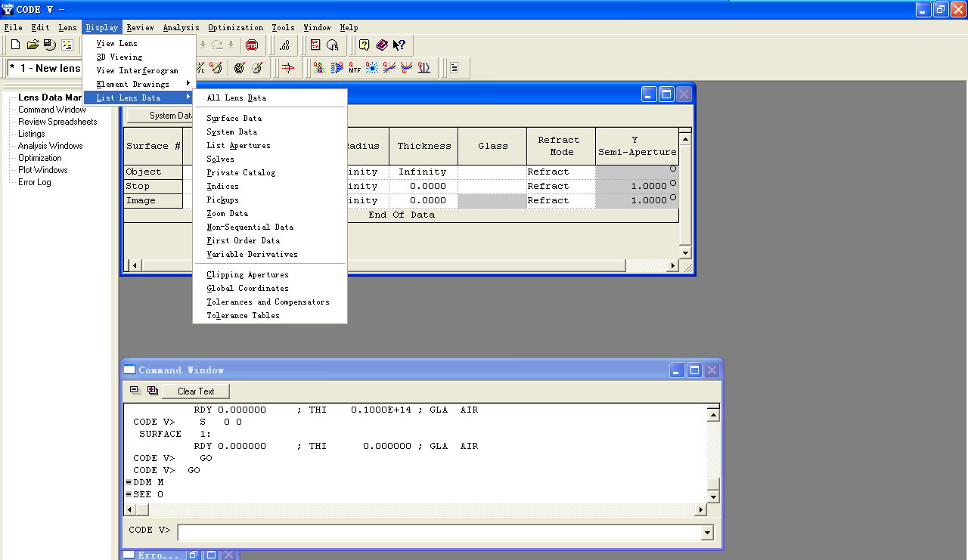Click the Glass cell in the Stop row
968x560 pixels.
(492, 186)
